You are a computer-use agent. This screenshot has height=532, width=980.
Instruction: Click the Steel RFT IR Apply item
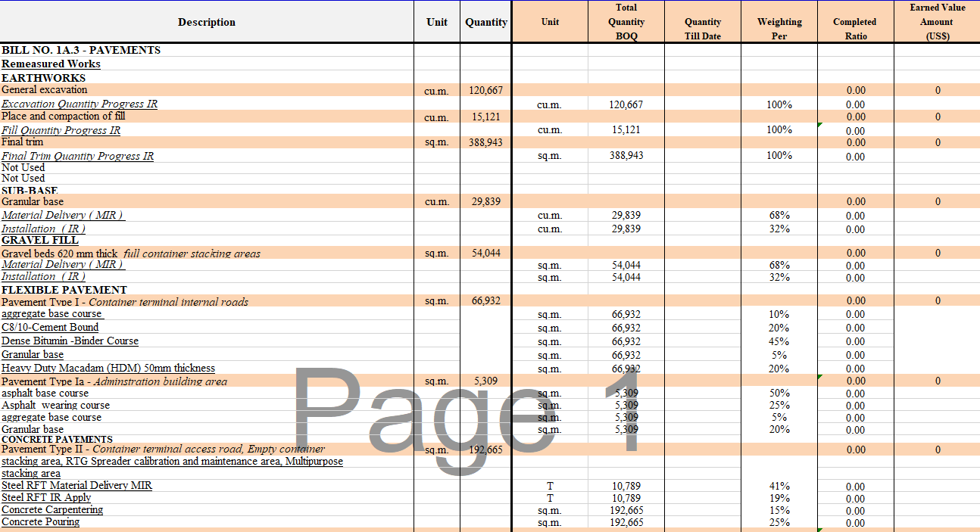(x=46, y=497)
